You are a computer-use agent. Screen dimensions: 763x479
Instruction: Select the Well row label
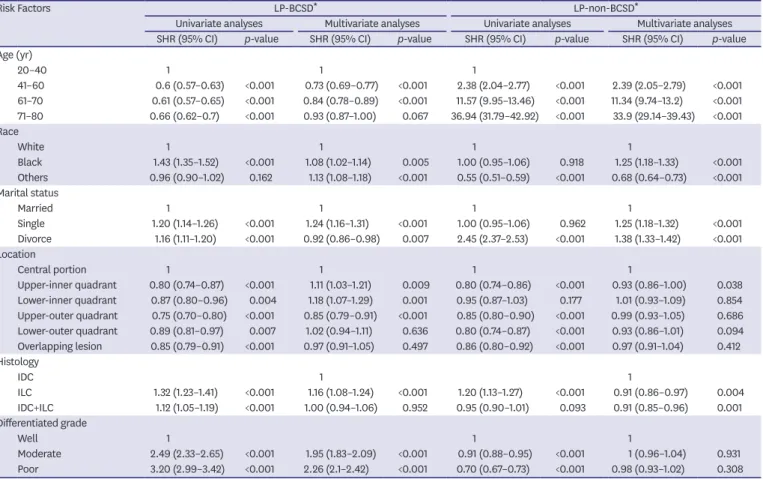pyautogui.click(x=28, y=439)
